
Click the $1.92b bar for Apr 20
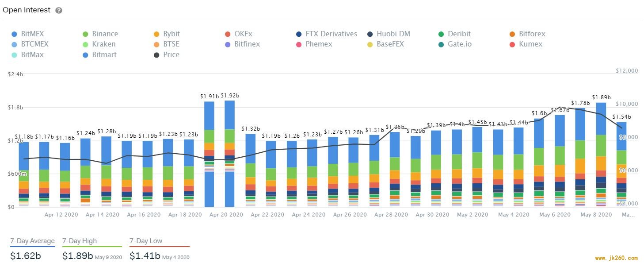tap(230, 154)
